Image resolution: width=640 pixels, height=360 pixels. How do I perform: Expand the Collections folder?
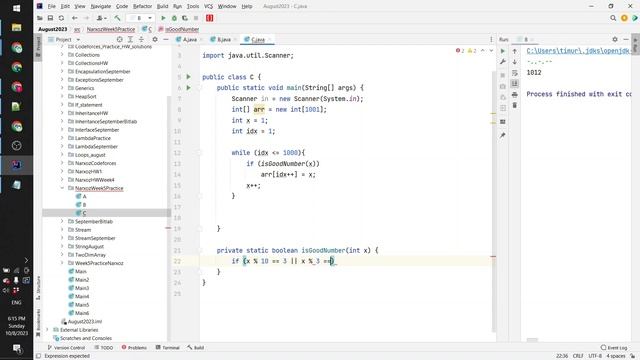coord(62,55)
